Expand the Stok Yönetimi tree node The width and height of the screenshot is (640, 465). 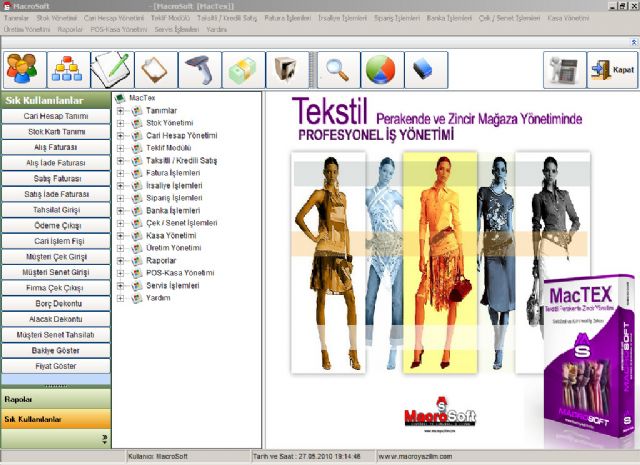click(120, 123)
